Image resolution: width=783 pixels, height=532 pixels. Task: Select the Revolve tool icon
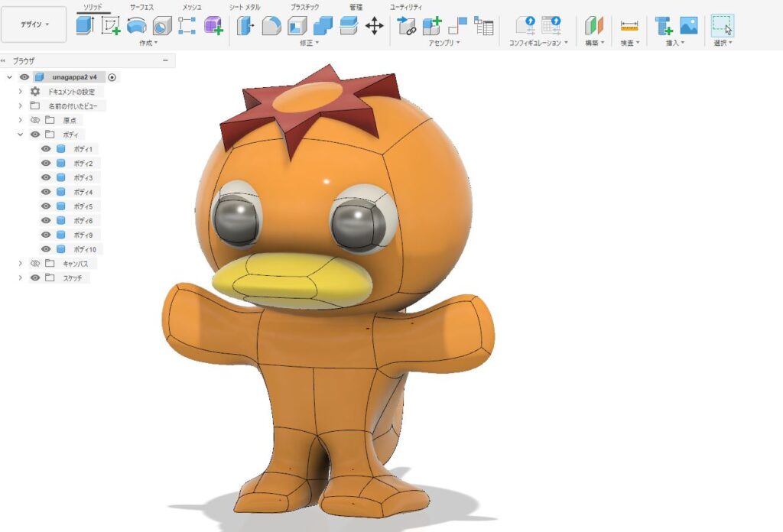[137, 26]
